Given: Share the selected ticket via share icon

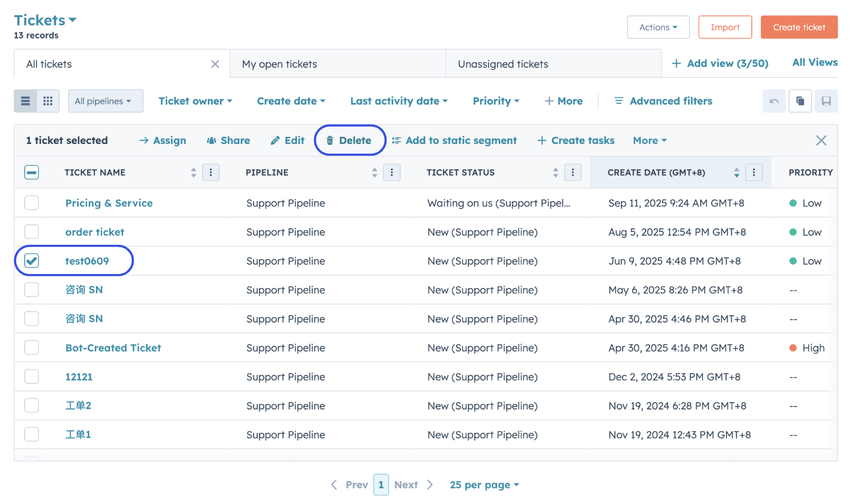Looking at the screenshot, I should (x=228, y=140).
